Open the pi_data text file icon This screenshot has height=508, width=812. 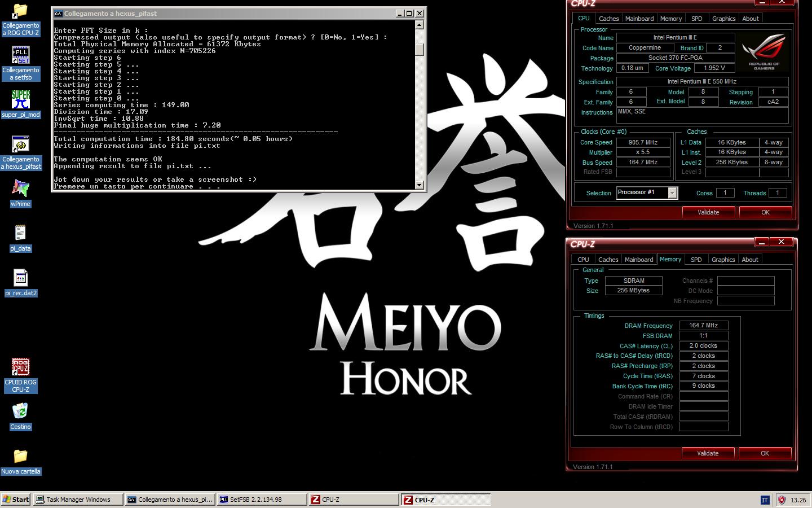[20, 233]
